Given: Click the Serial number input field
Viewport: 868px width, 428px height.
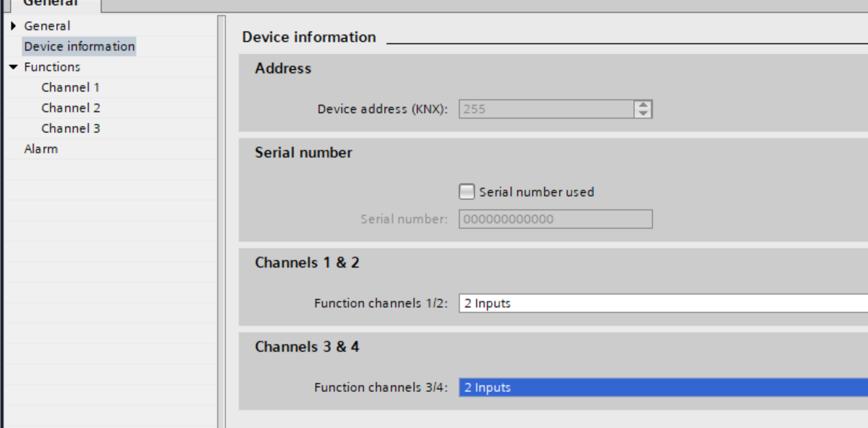Looking at the screenshot, I should click(x=555, y=219).
